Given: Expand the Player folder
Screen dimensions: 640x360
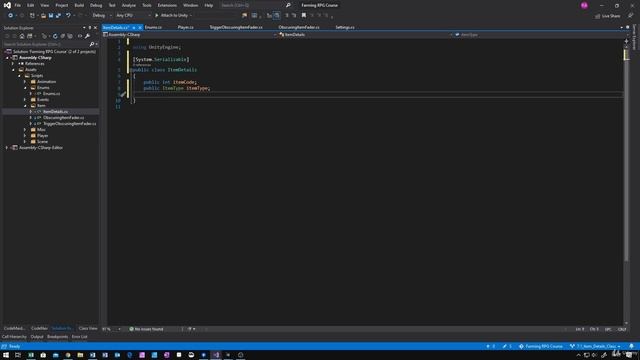Looking at the screenshot, I should tap(25, 136).
